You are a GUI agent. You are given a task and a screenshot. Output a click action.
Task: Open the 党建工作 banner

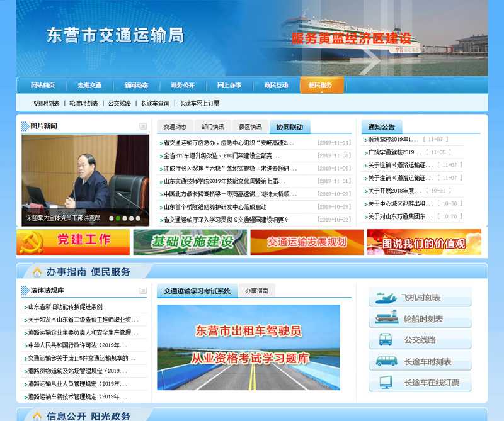(x=73, y=242)
